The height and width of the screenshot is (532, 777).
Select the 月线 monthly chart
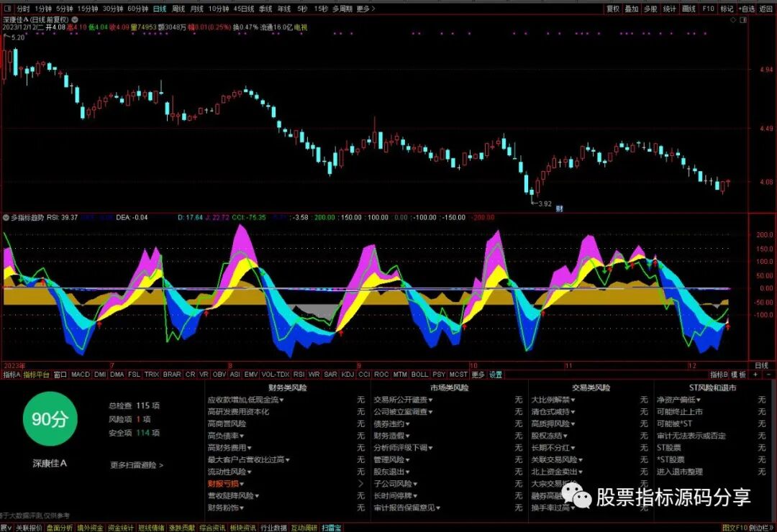[x=196, y=9]
